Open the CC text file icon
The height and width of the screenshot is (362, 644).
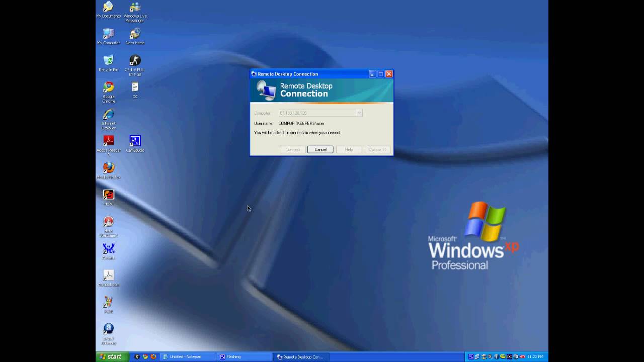click(135, 90)
